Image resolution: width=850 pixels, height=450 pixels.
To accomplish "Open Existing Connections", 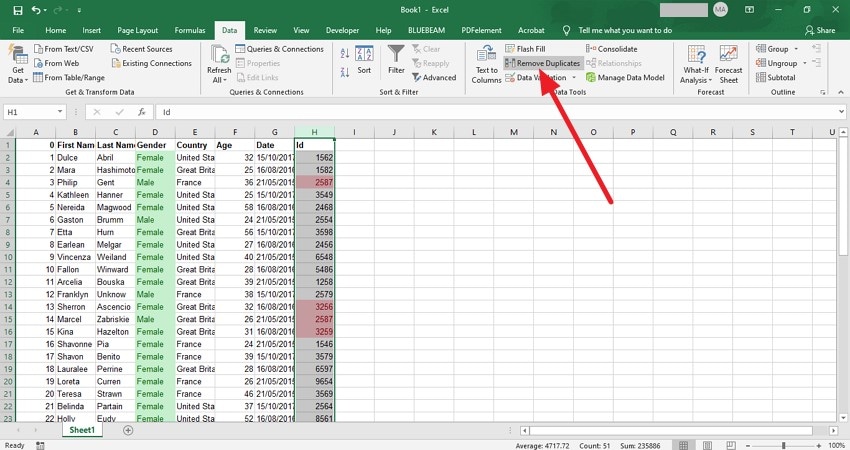I will (151, 63).
